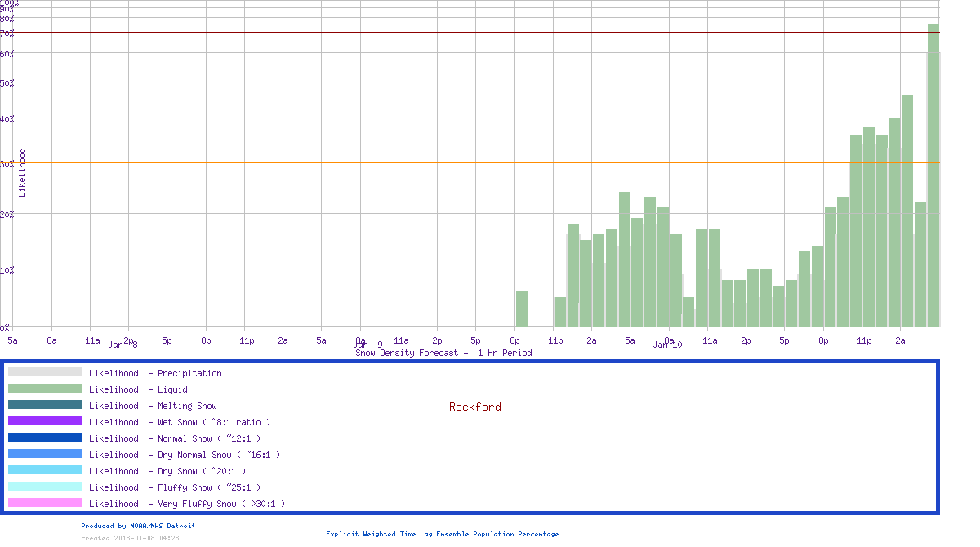Image resolution: width=980 pixels, height=547 pixels.
Task: Click the 'Produced by NOAA/NWS Detroit' text
Action: (x=138, y=526)
